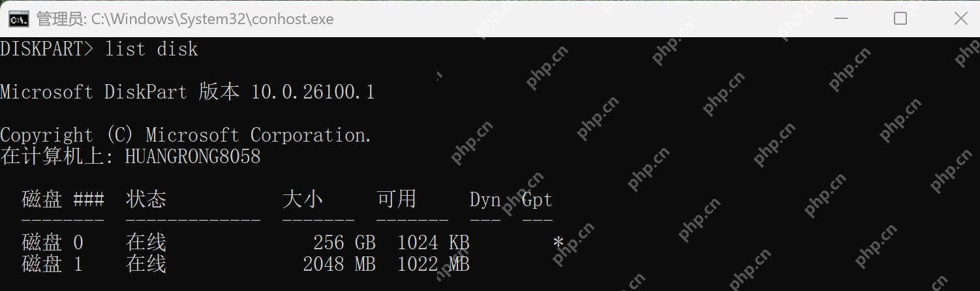Viewport: 980px width, 291px height.
Task: Click the 大小 column header
Action: 303,200
